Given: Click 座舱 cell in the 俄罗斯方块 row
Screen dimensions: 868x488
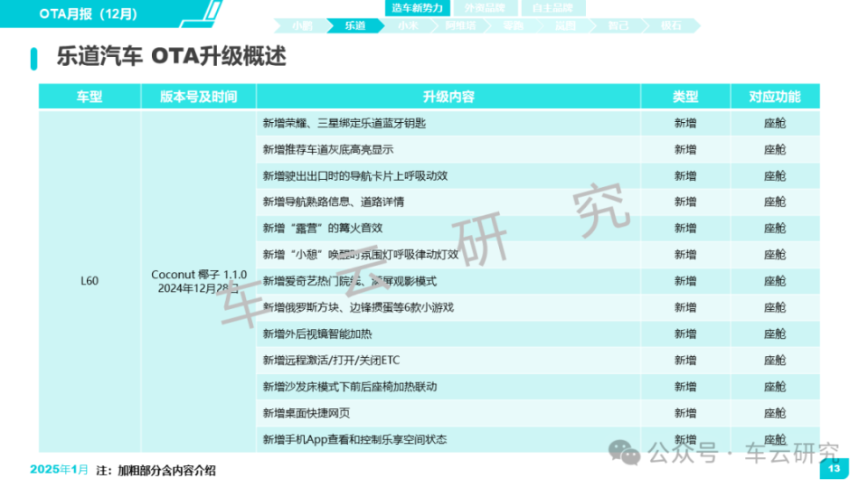Looking at the screenshot, I should click(x=775, y=307).
